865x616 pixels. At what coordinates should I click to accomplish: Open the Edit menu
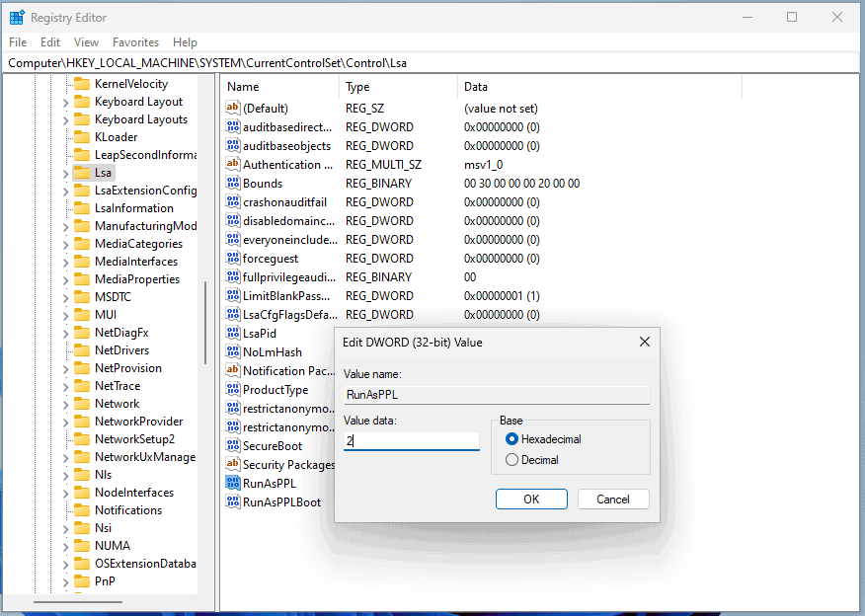coord(49,41)
